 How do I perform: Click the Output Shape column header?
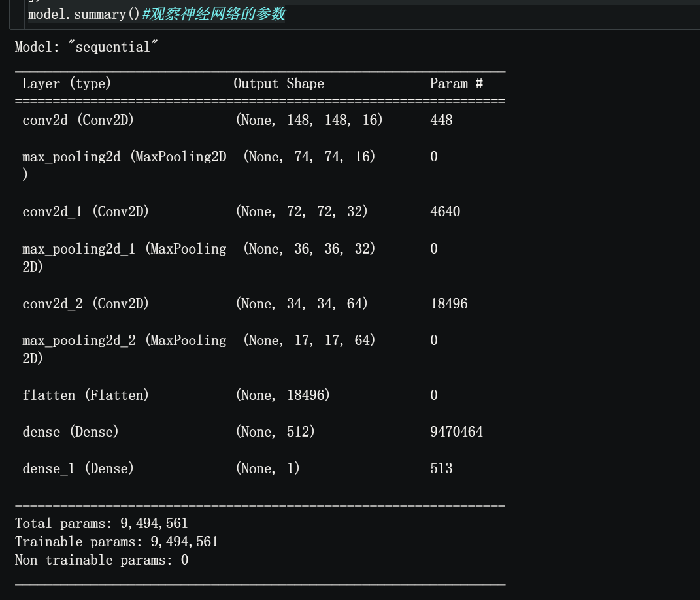(279, 84)
